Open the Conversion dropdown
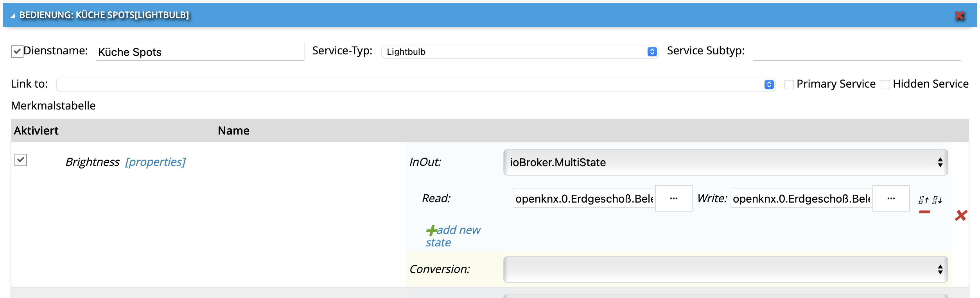This screenshot has width=980, height=298. click(x=725, y=269)
